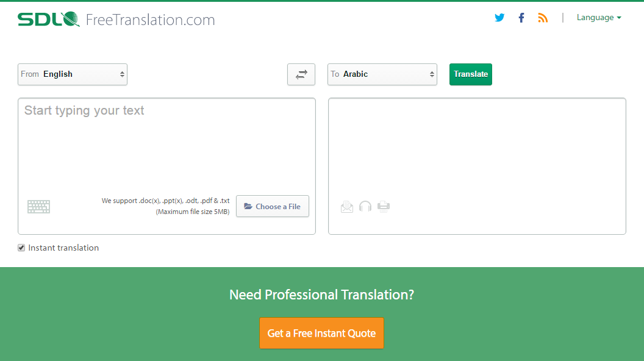Open the To Arabic language dropdown

coord(382,74)
